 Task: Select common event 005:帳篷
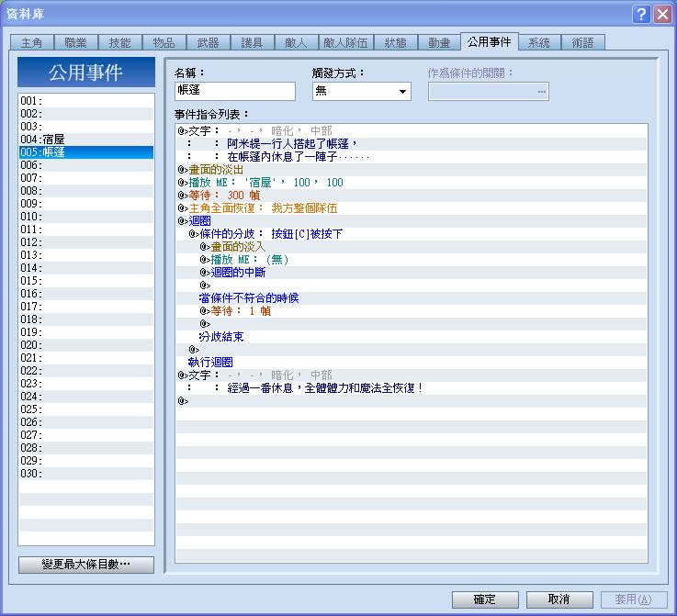coord(86,152)
